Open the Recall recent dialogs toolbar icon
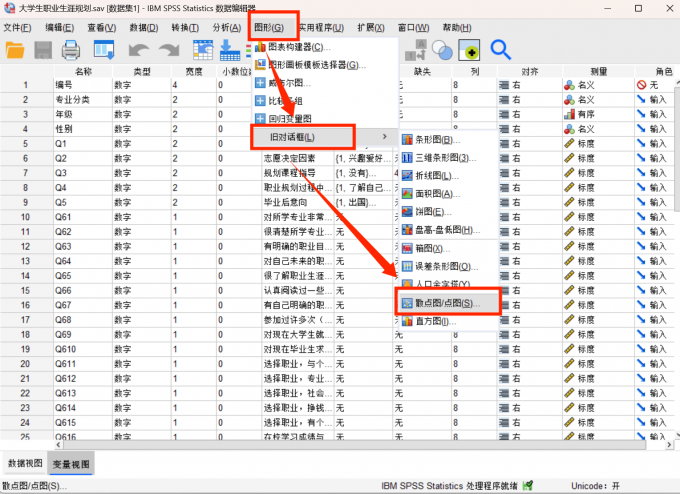Image resolution: width=680 pixels, height=494 pixels. tap(104, 50)
